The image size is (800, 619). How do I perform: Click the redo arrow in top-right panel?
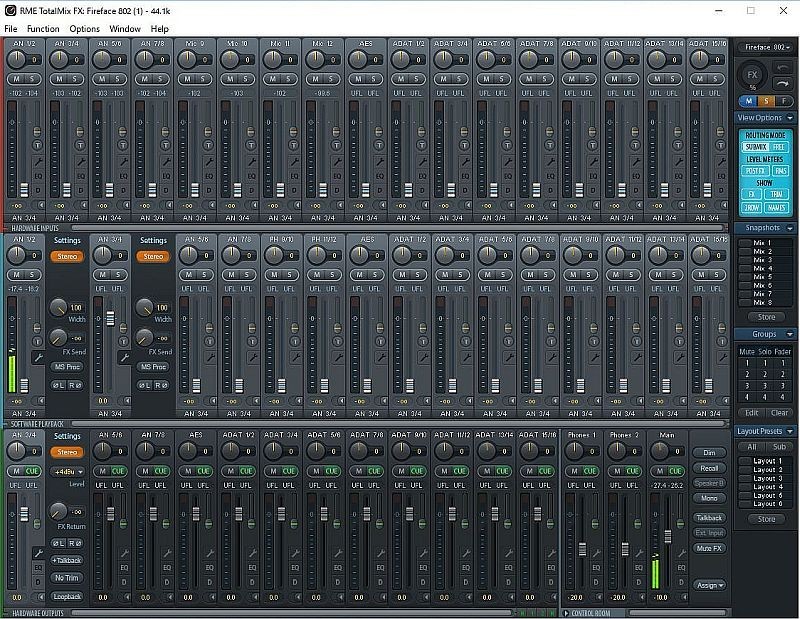[x=782, y=83]
